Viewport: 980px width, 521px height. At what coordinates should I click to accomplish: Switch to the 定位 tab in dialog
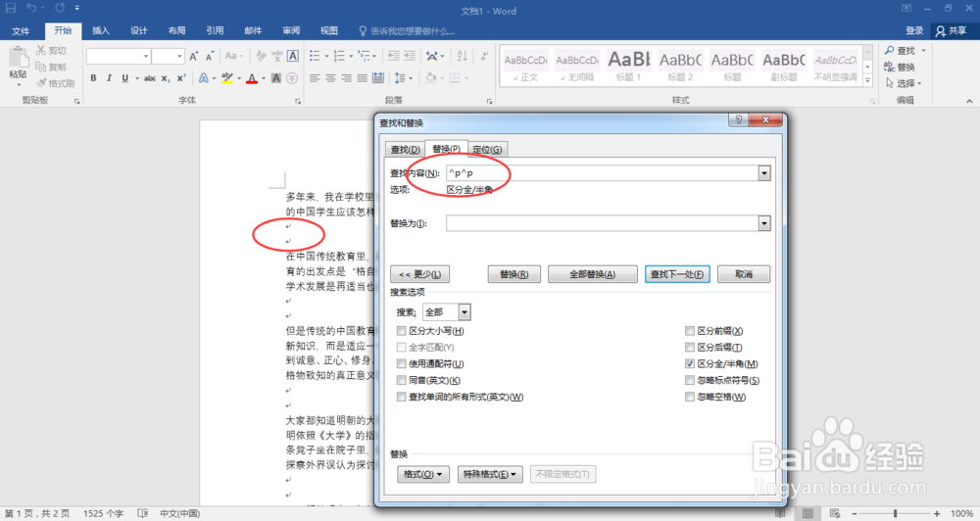[x=487, y=149]
